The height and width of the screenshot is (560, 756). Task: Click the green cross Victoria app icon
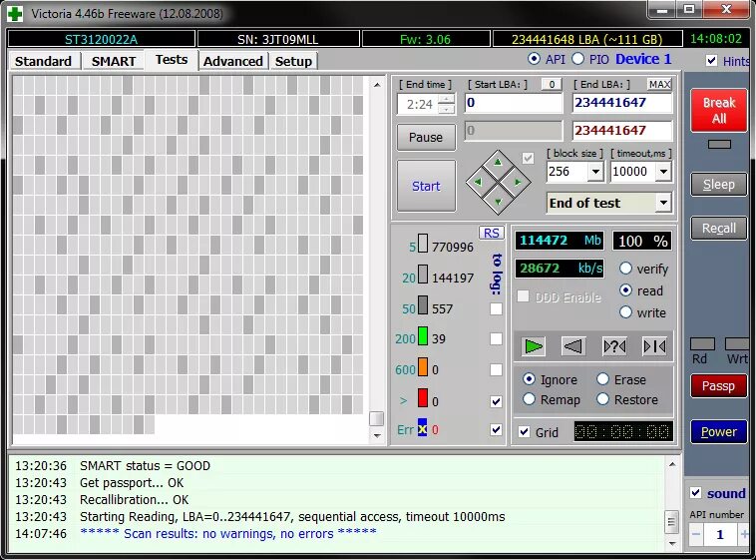click(x=15, y=14)
